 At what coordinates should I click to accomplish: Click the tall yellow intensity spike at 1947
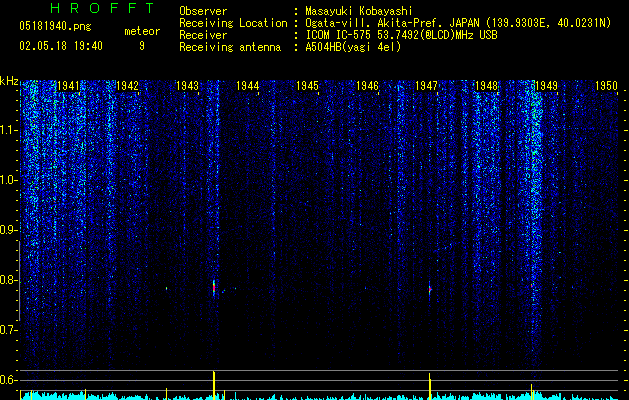point(430,386)
